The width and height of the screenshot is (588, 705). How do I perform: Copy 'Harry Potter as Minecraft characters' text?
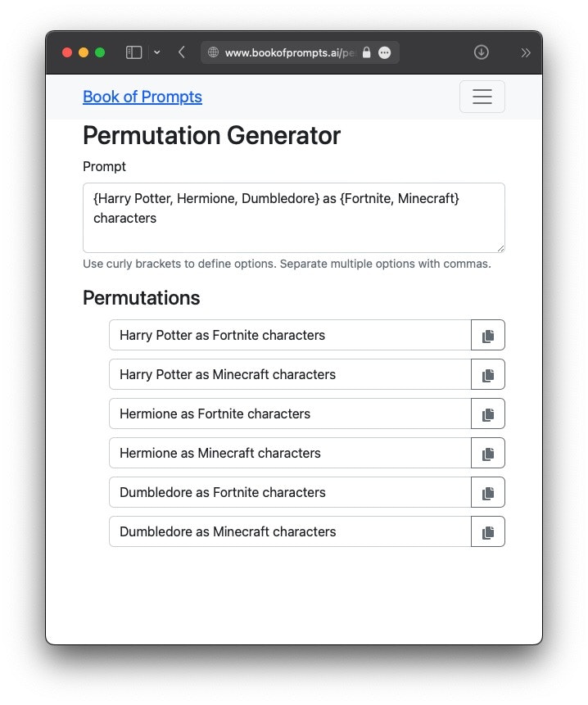pyautogui.click(x=488, y=374)
